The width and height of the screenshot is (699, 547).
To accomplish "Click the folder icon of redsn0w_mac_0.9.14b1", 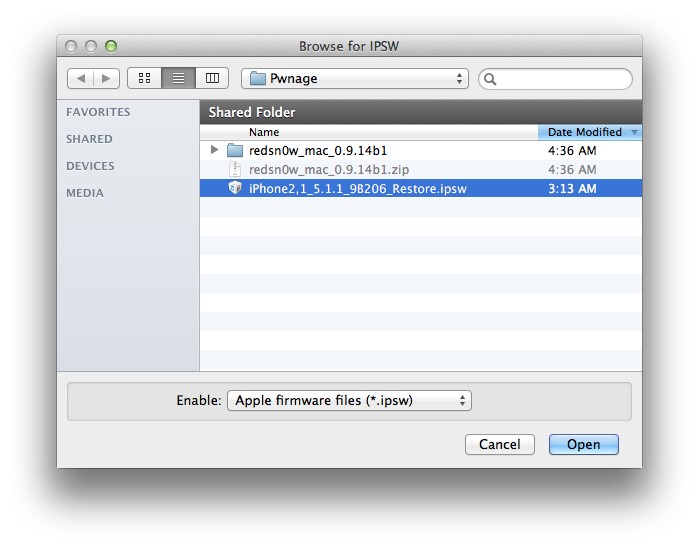I will tap(234, 151).
